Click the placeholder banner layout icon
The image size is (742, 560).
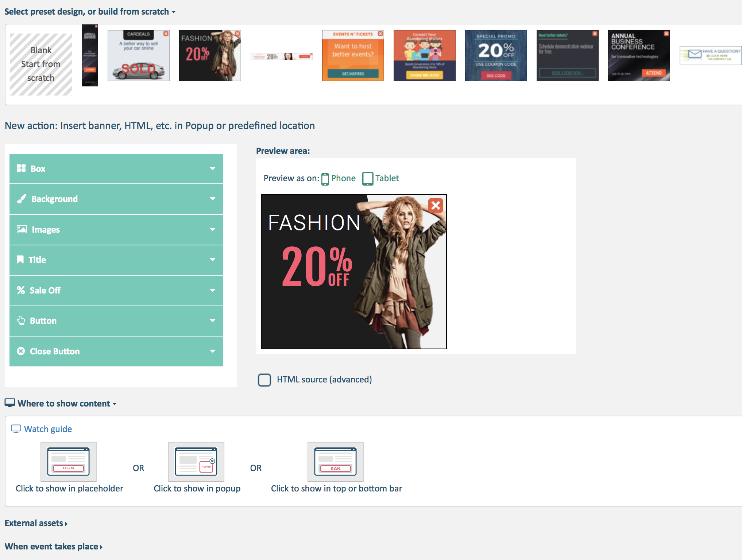coord(68,462)
